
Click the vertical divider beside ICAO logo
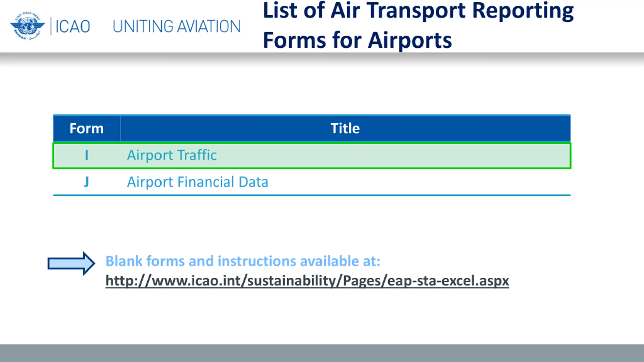[x=51, y=26]
